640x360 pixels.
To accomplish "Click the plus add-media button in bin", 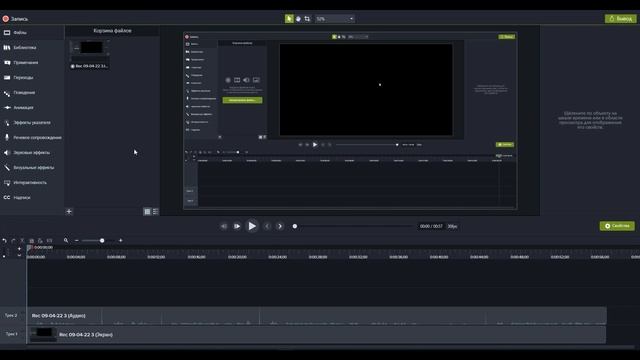I will point(69,211).
